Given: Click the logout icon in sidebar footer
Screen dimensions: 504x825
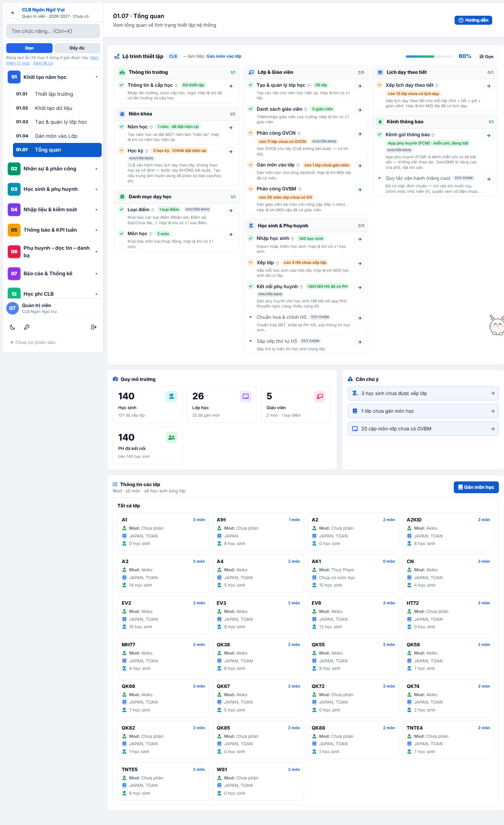Looking at the screenshot, I should (94, 327).
